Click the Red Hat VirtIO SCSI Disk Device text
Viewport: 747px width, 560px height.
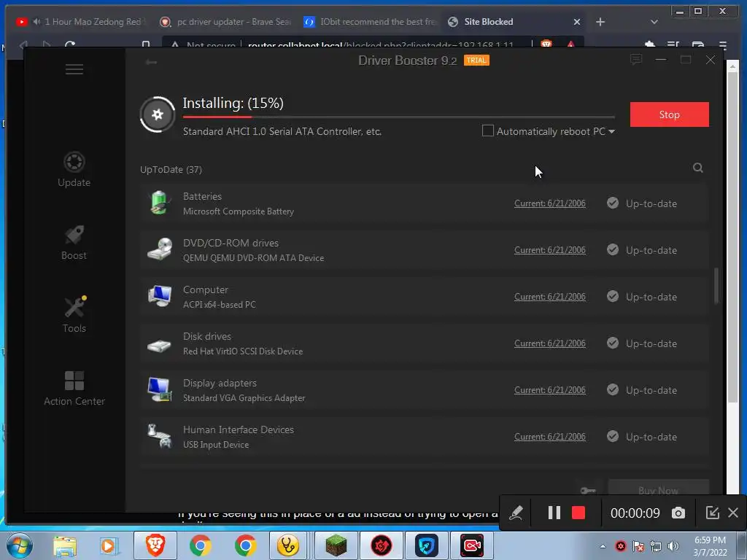click(x=243, y=351)
